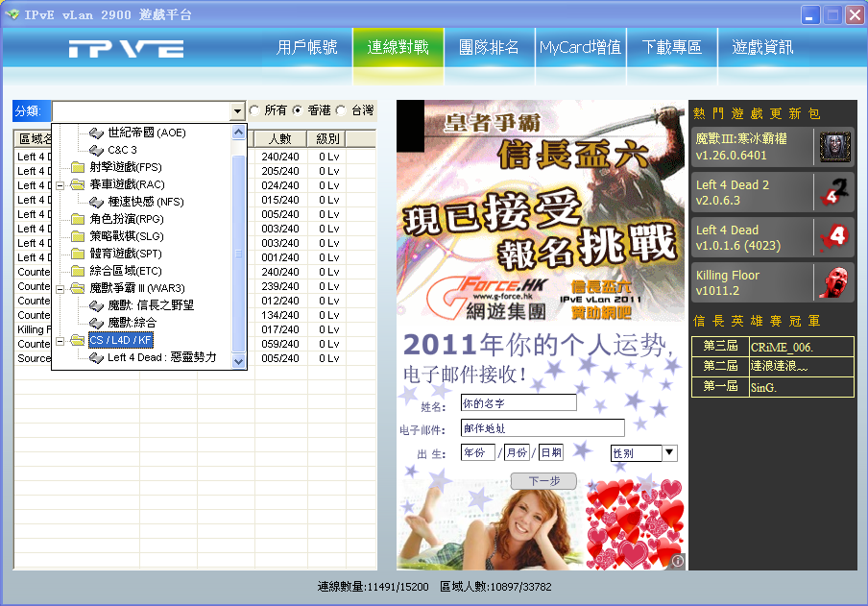Click the category list scroll-up arrow
The width and height of the screenshot is (868, 606).
238,132
